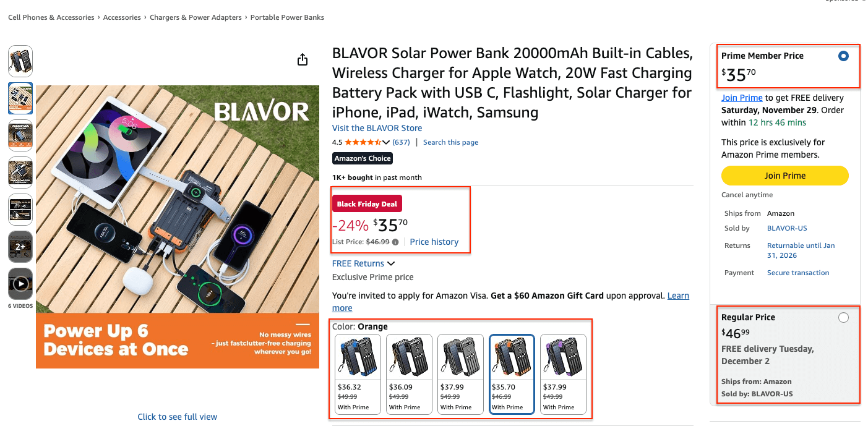Click Search this page

pyautogui.click(x=450, y=142)
